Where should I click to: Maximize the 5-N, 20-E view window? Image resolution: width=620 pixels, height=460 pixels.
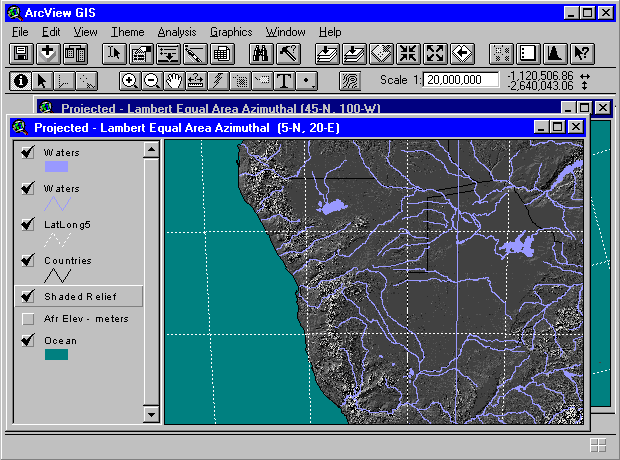[x=558, y=127]
